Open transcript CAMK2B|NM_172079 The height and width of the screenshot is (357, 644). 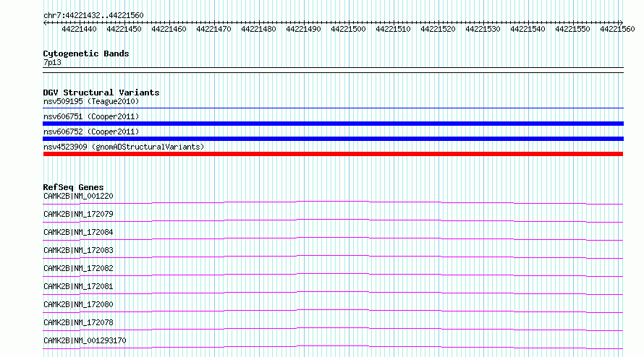point(78,214)
